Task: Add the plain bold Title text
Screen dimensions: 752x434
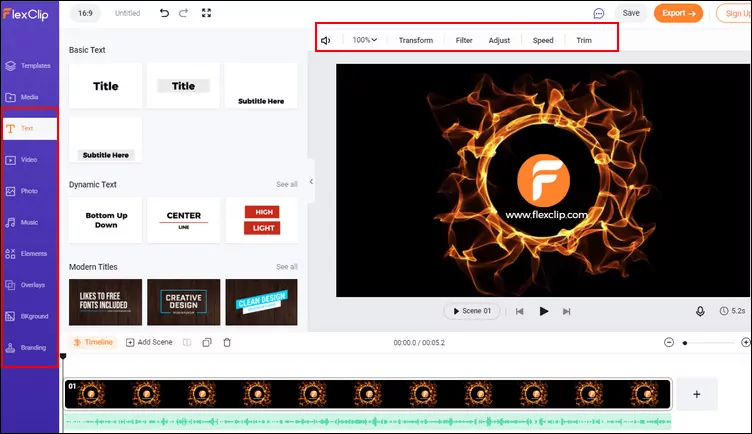Action: click(106, 86)
